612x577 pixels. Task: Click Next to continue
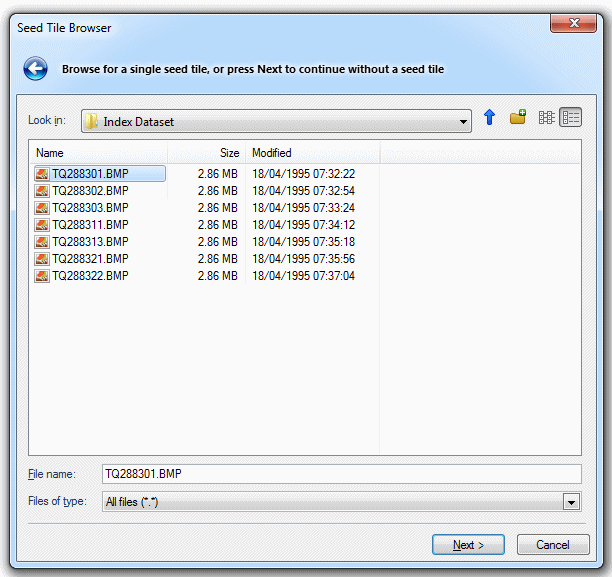pos(468,545)
